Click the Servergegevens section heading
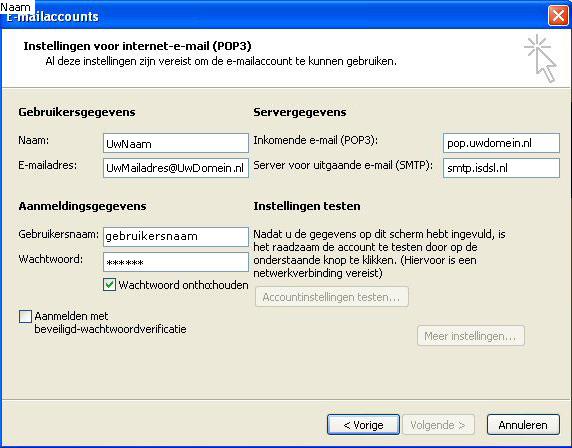This screenshot has width=572, height=448. tap(300, 112)
